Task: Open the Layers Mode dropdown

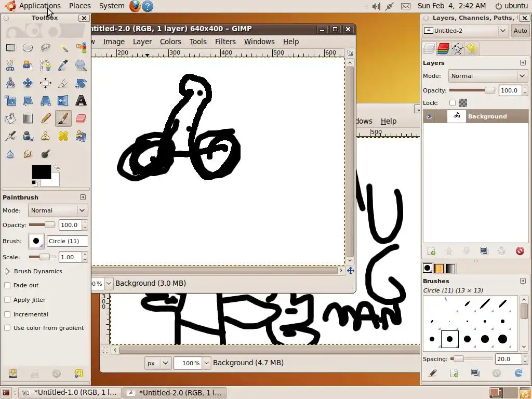Action: [488, 76]
